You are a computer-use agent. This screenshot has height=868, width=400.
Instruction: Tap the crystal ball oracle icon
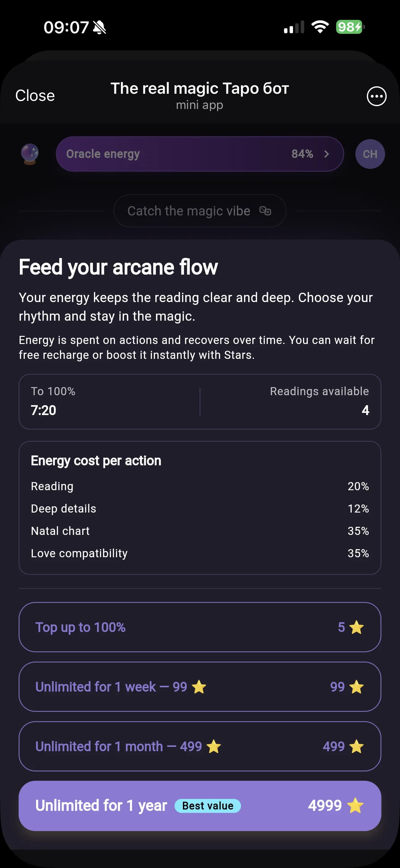[x=30, y=154]
